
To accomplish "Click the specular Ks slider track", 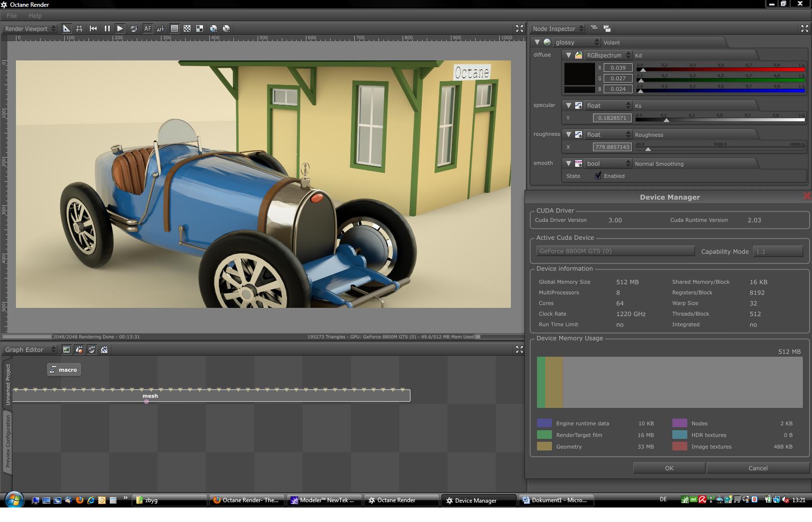I will click(x=720, y=119).
